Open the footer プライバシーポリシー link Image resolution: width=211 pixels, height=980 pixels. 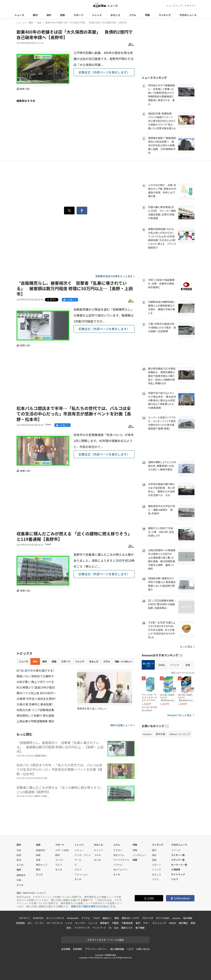(x=96, y=949)
